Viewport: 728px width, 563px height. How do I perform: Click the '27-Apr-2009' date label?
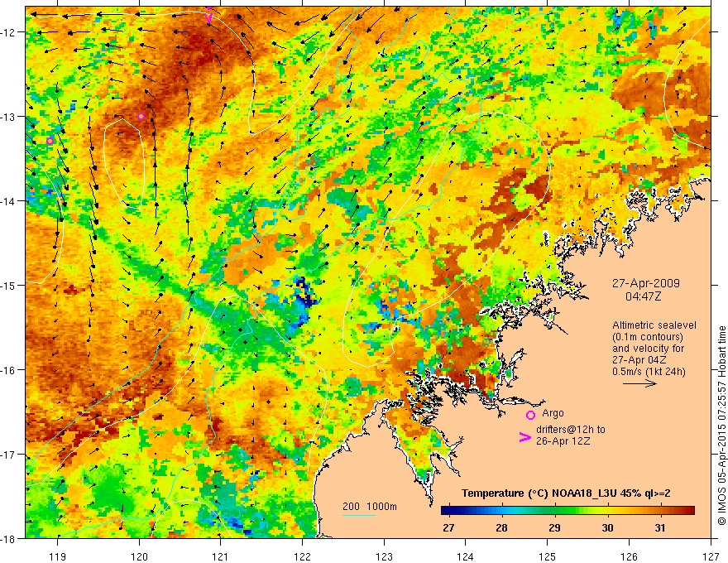pyautogui.click(x=646, y=283)
